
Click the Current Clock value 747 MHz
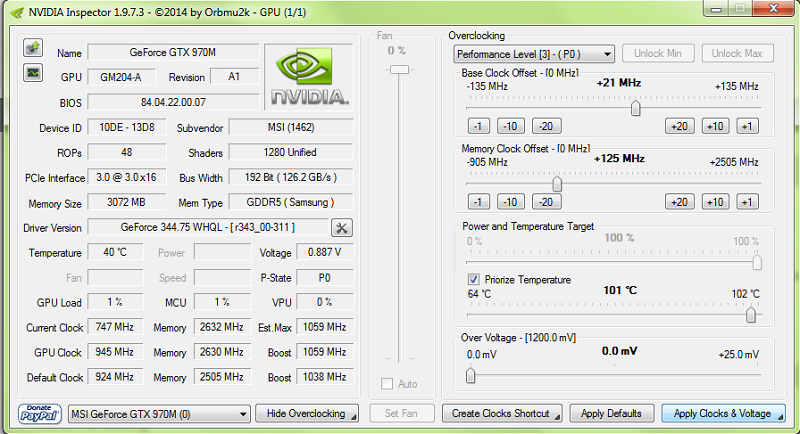click(115, 327)
